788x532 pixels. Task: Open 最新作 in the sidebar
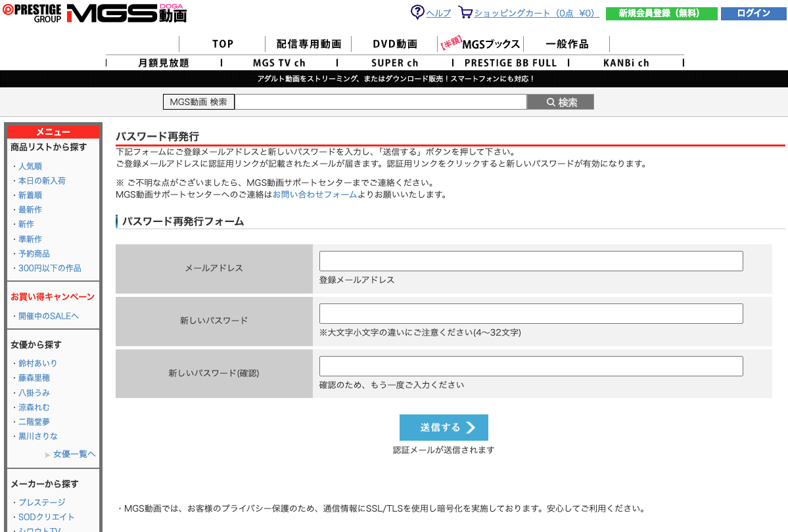[30, 210]
